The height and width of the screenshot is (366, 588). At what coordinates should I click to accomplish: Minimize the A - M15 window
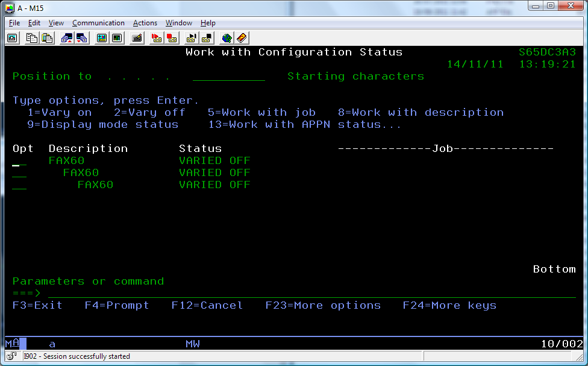point(536,6)
